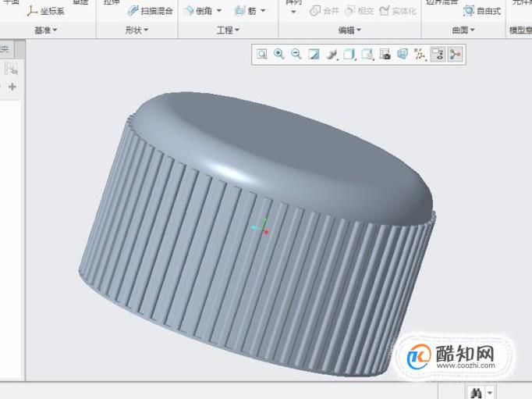Open the display style cube icon

click(349, 55)
